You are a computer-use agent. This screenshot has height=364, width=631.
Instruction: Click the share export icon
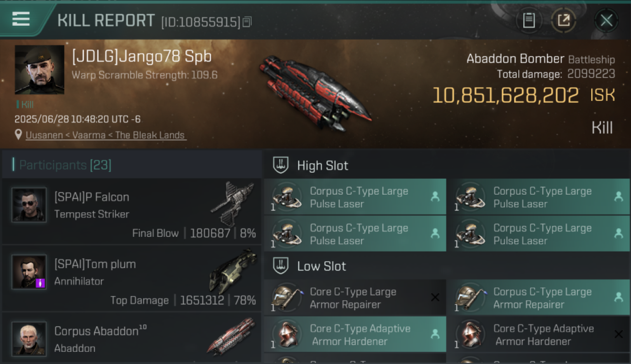click(x=564, y=20)
